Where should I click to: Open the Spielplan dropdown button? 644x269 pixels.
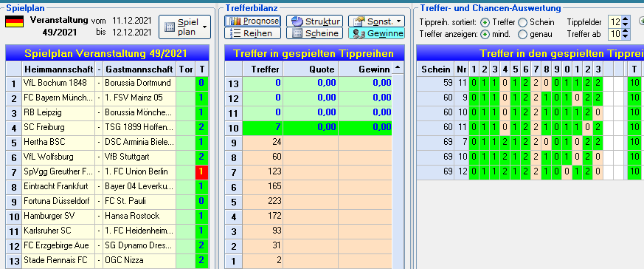[184, 27]
